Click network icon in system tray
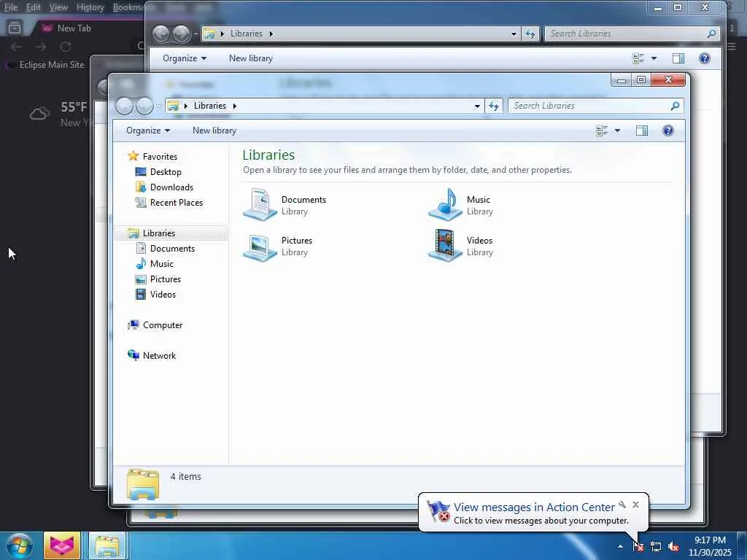This screenshot has width=747, height=560. (656, 547)
